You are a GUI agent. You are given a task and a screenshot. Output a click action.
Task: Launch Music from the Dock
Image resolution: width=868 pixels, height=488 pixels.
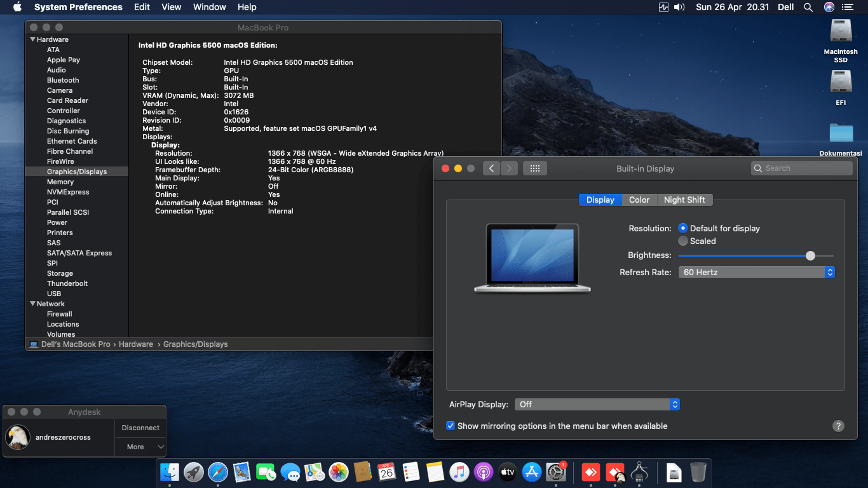pyautogui.click(x=459, y=472)
